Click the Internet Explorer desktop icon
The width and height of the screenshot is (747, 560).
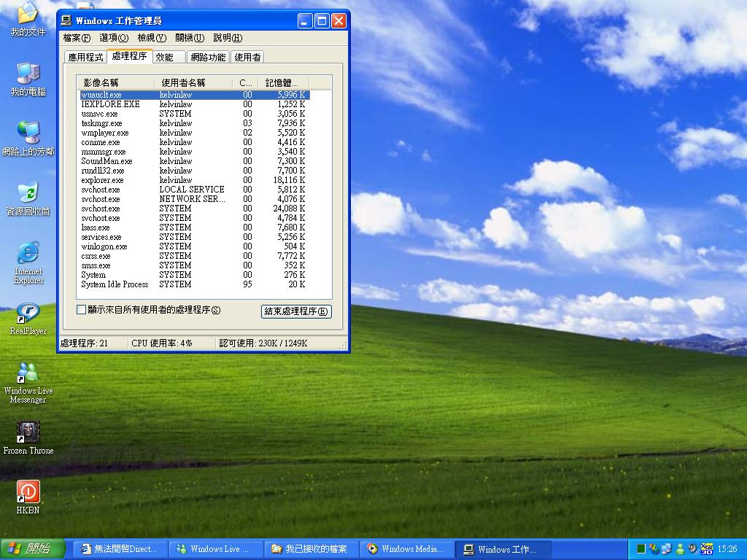28,254
